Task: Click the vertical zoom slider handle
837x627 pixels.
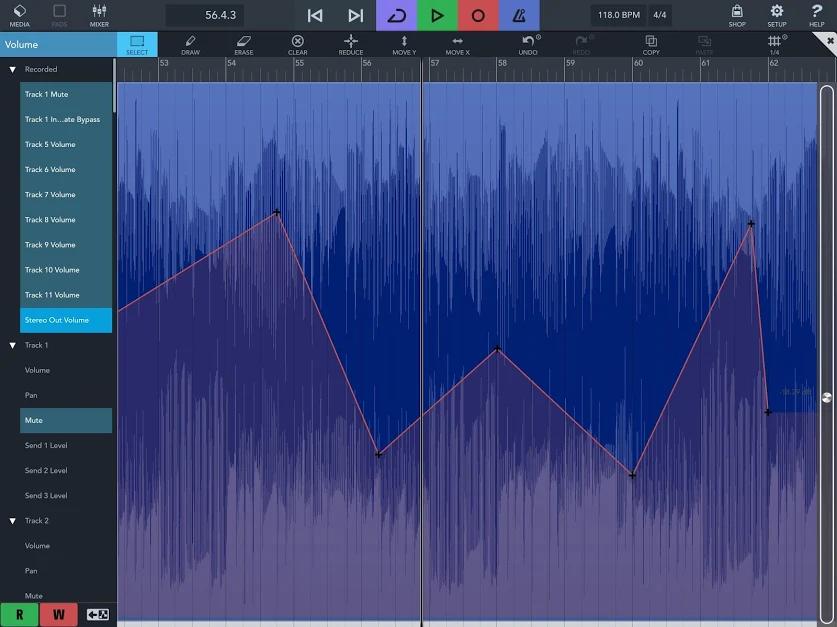Action: click(x=826, y=398)
